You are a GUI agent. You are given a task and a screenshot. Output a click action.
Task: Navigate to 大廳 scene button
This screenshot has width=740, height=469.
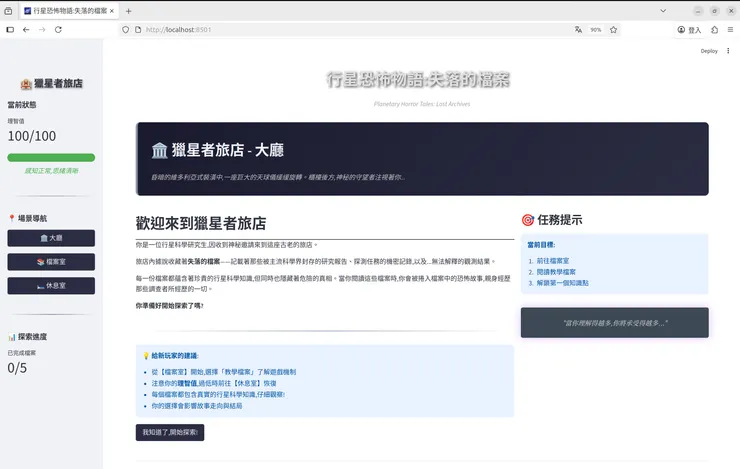pos(51,238)
